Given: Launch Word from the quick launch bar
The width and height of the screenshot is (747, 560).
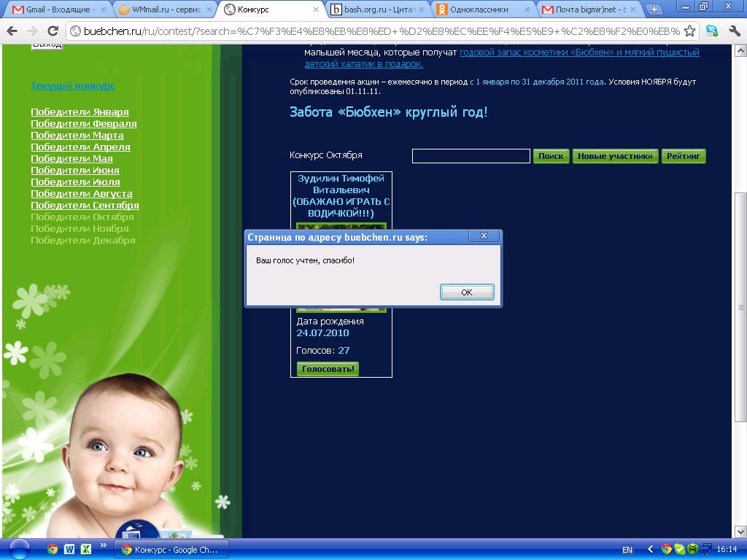Looking at the screenshot, I should point(69,550).
